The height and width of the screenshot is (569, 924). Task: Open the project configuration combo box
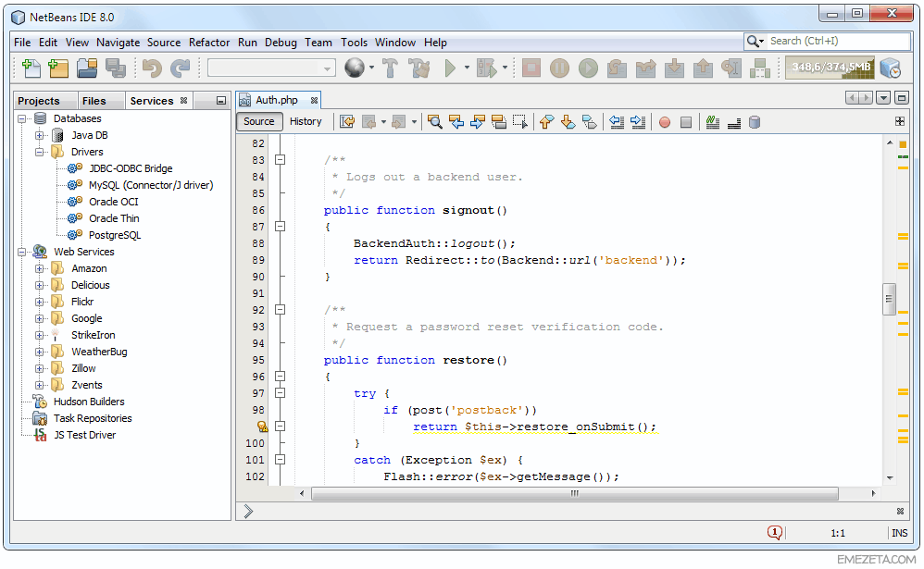pos(271,68)
